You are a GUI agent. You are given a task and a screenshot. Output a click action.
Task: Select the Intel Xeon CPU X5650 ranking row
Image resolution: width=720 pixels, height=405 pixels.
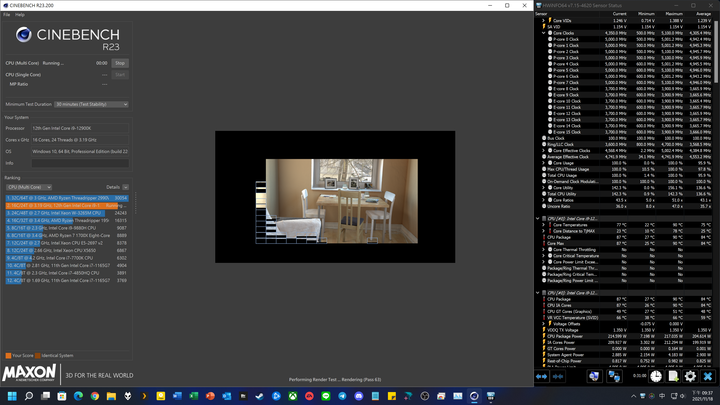click(67, 251)
